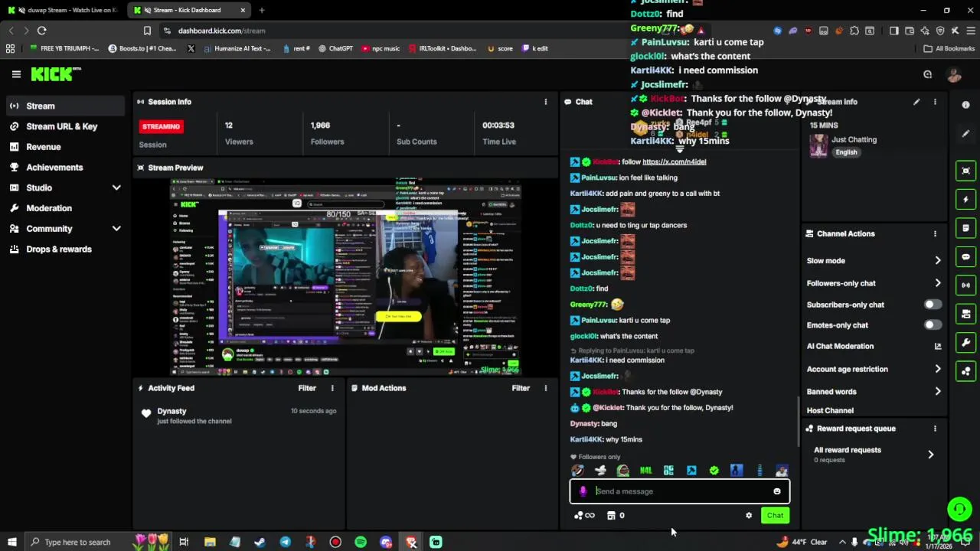Open Drops & rewards page
The height and width of the screenshot is (551, 980).
(x=64, y=249)
